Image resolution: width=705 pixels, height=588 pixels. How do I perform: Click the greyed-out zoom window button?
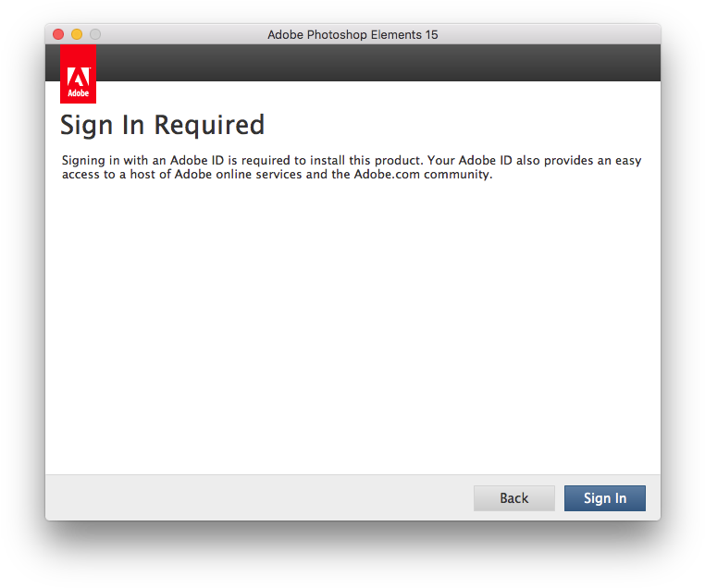(x=95, y=34)
